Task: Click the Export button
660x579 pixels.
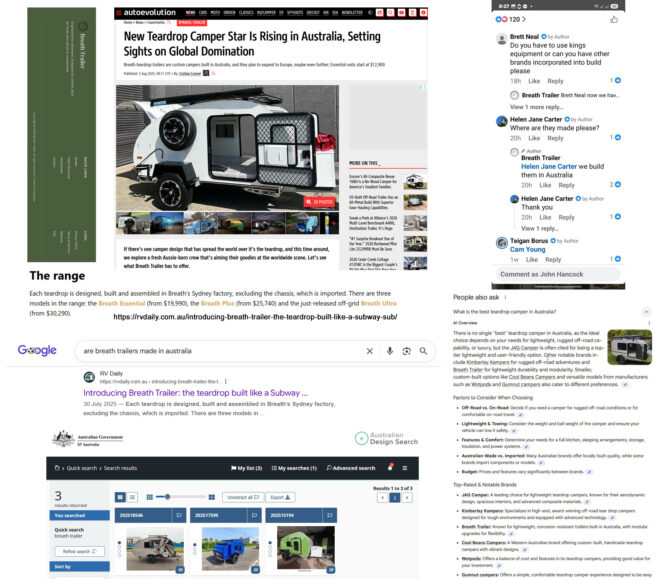Action: pos(280,497)
